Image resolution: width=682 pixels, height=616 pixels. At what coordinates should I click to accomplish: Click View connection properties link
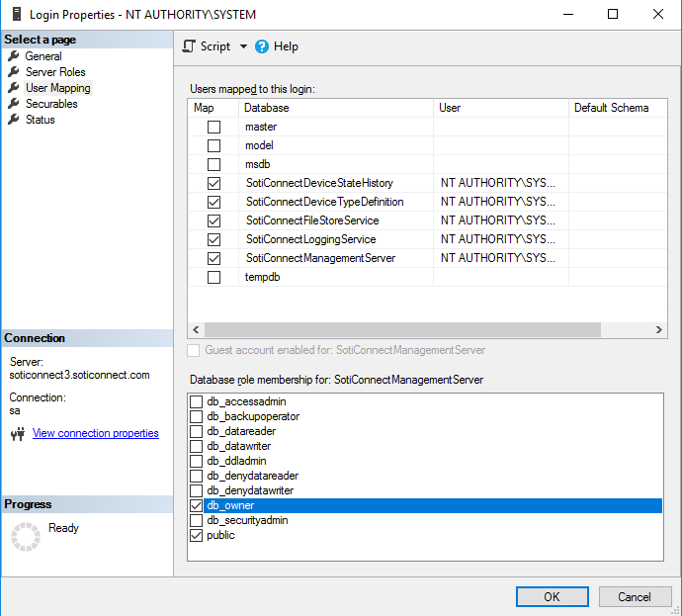[96, 433]
